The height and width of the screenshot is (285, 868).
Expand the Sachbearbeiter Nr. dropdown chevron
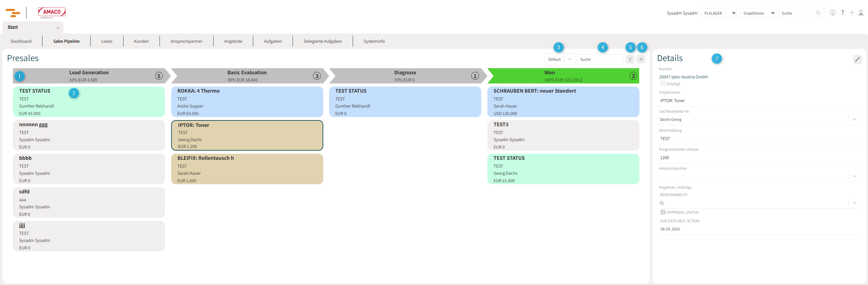click(854, 119)
